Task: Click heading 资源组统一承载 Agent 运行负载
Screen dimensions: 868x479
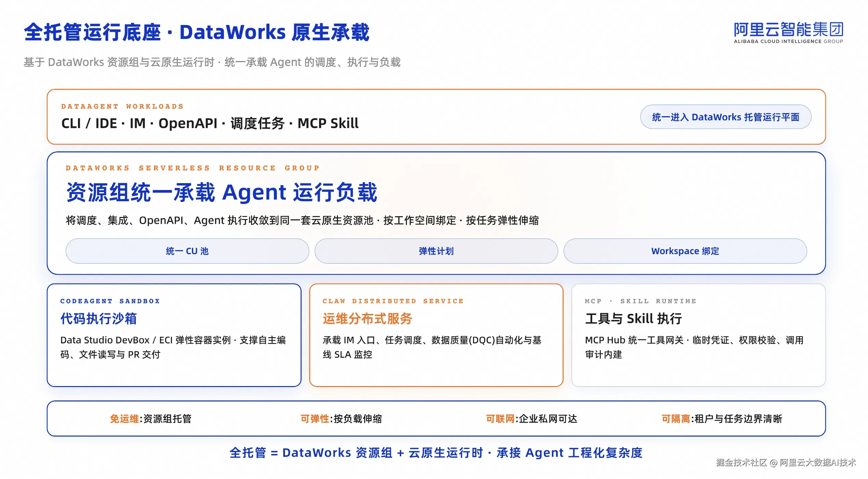Action: pyautogui.click(x=222, y=192)
